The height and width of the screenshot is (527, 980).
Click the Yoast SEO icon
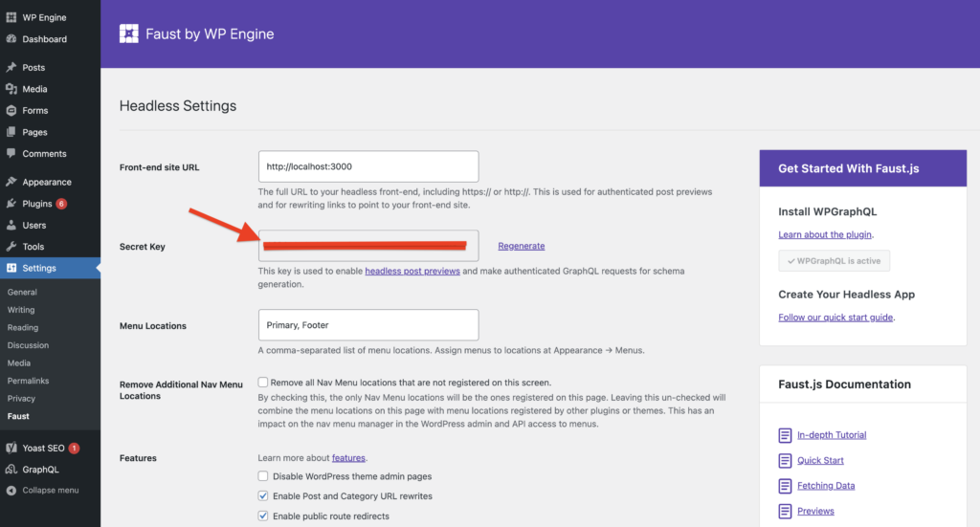point(11,448)
